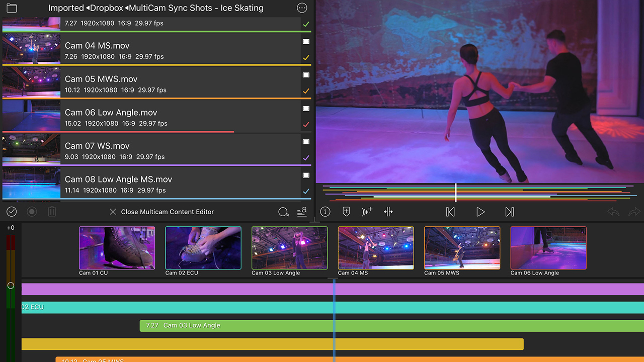Click MultiCam Sync Shots - Ice Skating breadcrumb

[x=196, y=8]
